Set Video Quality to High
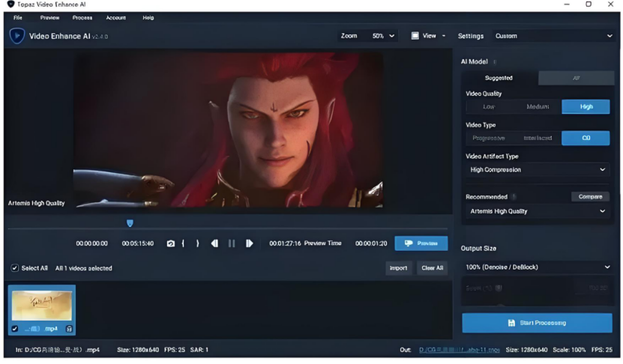Screen dimensions: 623x364 coord(586,107)
